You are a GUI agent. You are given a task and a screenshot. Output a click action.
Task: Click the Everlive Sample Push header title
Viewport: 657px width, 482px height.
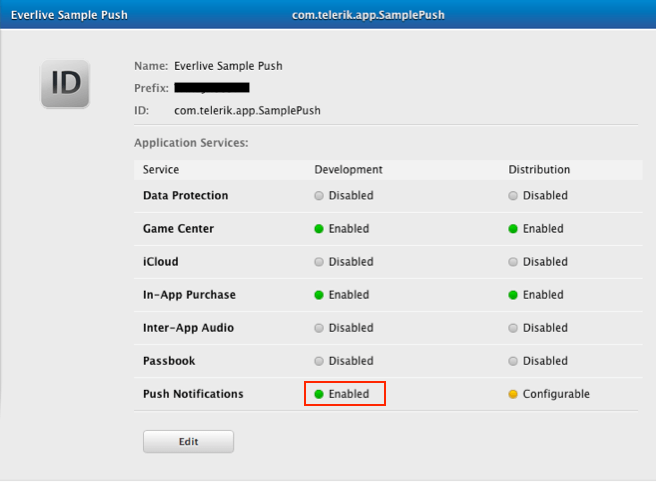point(69,16)
